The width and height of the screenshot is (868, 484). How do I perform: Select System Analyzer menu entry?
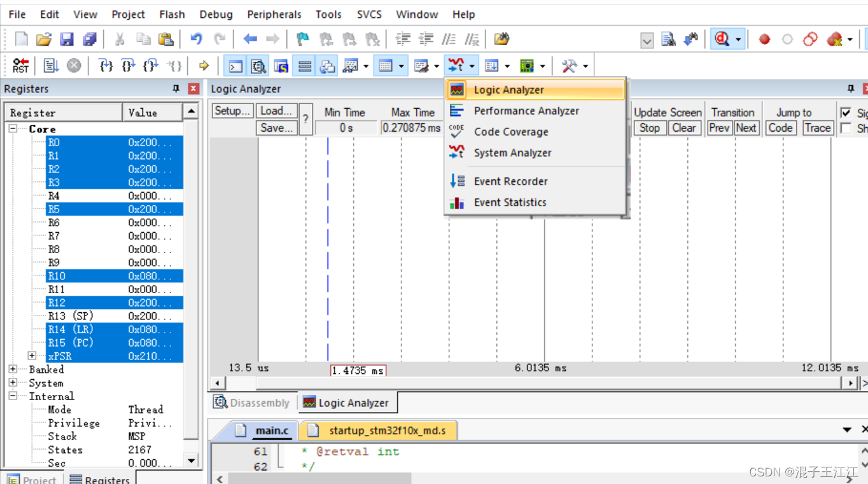pyautogui.click(x=535, y=153)
